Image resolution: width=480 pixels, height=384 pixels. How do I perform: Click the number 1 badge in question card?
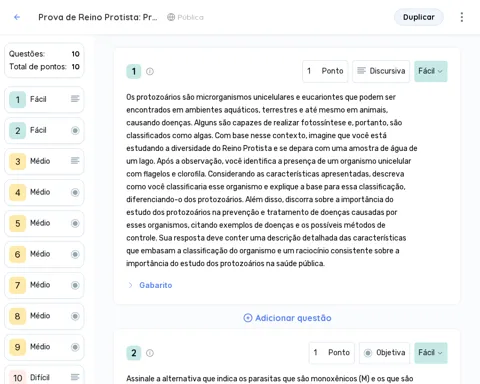pyautogui.click(x=134, y=71)
